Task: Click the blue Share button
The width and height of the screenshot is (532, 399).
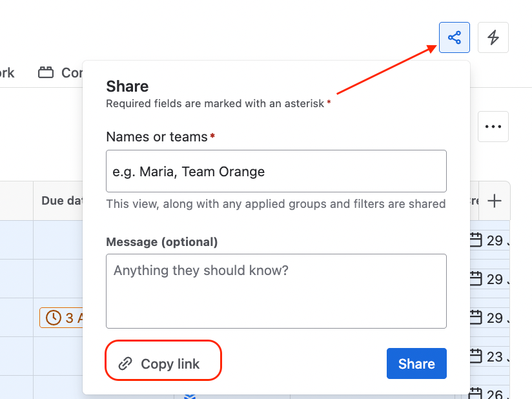Action: [416, 363]
